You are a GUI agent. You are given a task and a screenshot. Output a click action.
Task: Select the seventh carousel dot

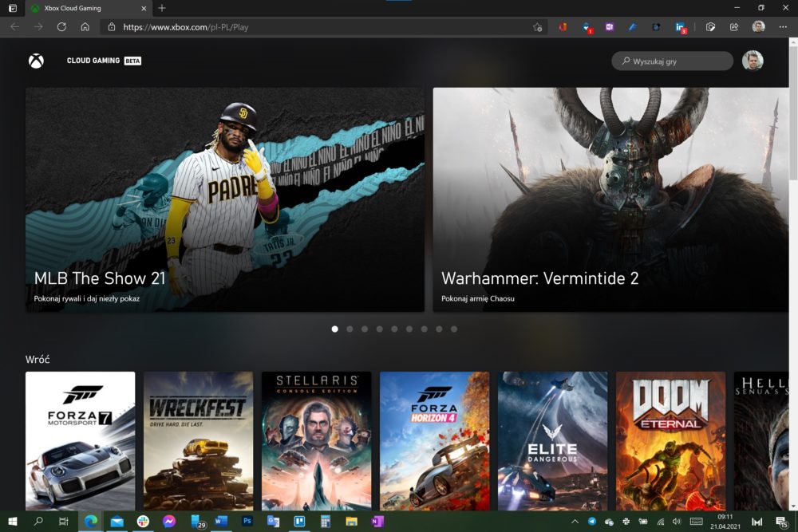[x=424, y=329]
